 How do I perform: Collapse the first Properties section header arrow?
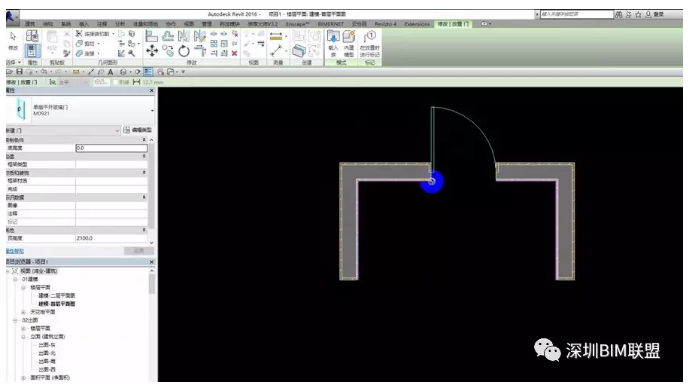tap(144, 139)
